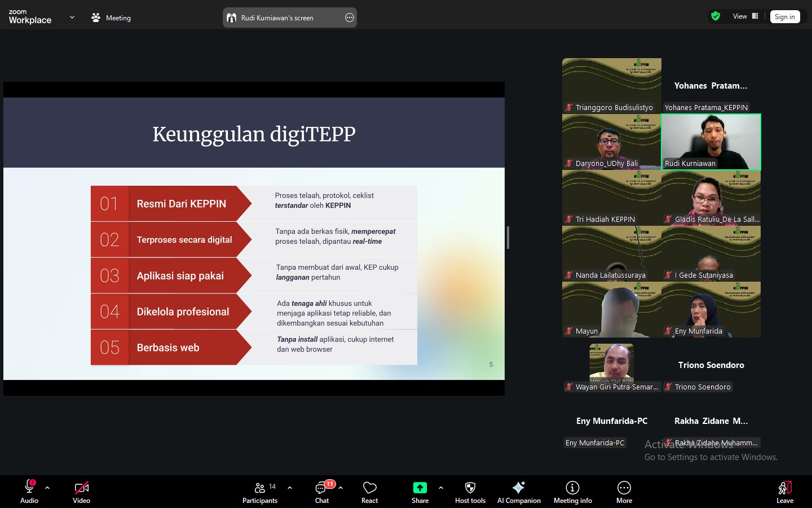Expand the Audio settings caret

[x=47, y=488]
